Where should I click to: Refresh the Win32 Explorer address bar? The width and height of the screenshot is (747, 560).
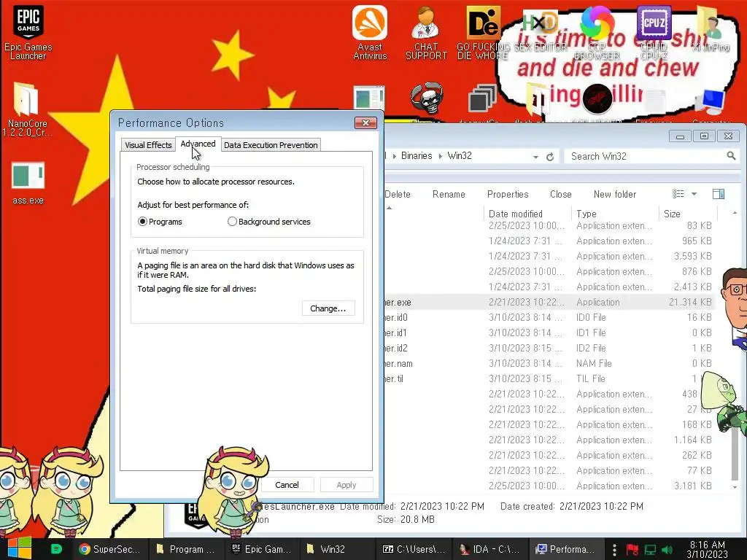[550, 157]
